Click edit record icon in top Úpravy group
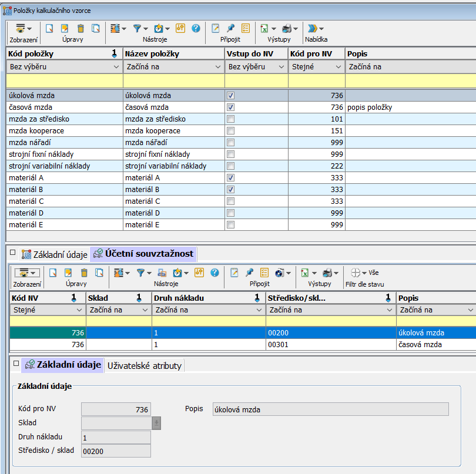This screenshot has width=476, height=474. [65, 29]
